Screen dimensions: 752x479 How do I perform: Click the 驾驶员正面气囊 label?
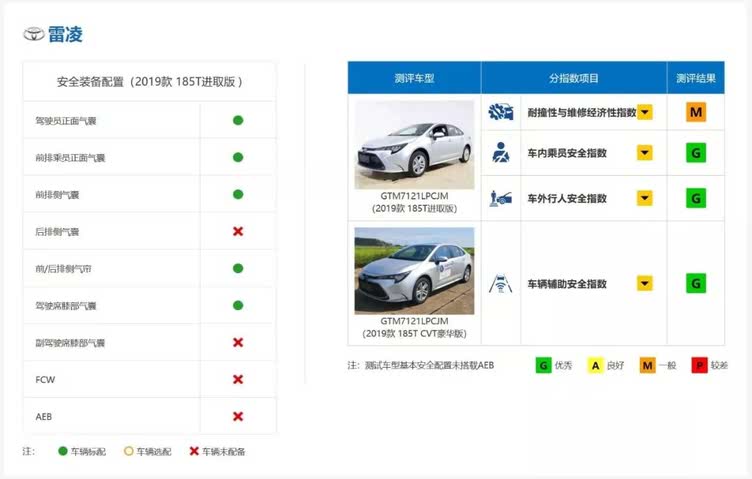(x=66, y=121)
